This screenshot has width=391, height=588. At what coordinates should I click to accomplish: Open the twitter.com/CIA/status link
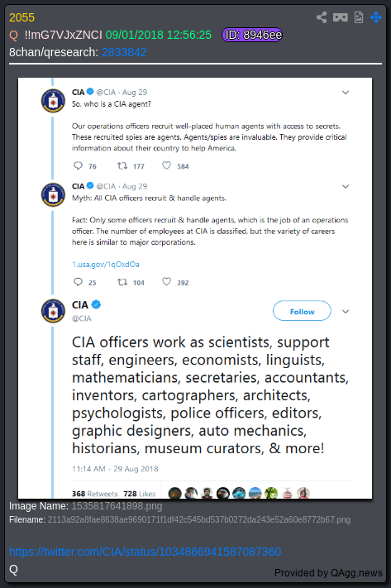tap(145, 552)
